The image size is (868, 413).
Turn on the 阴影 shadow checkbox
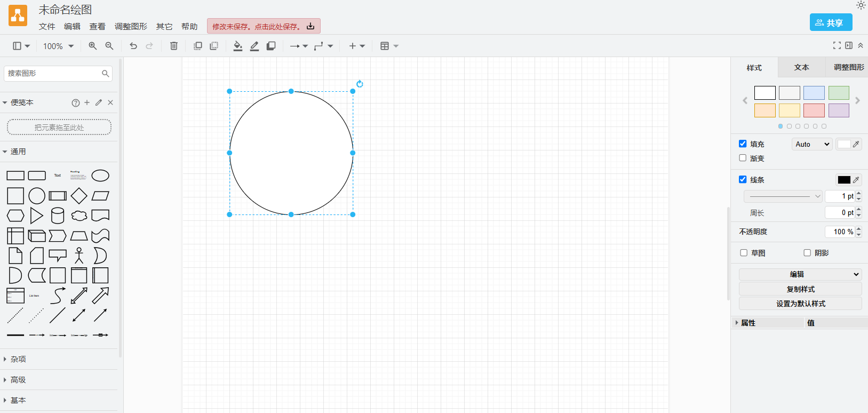807,253
